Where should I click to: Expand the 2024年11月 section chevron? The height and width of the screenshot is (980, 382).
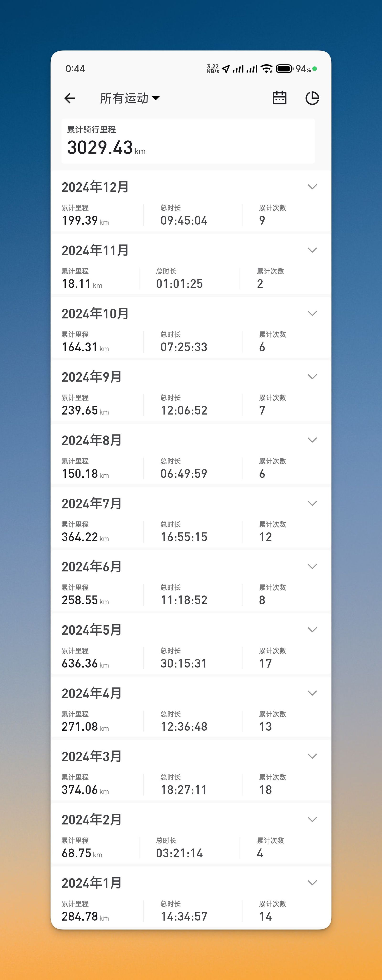(312, 250)
